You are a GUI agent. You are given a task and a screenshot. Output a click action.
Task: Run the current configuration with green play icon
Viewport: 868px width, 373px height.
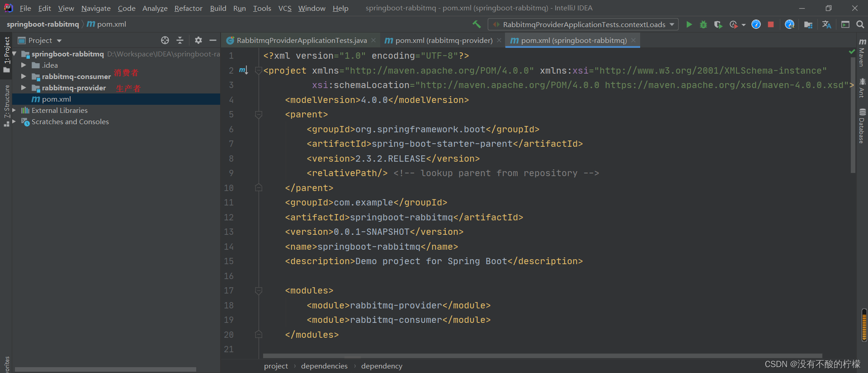tap(689, 24)
